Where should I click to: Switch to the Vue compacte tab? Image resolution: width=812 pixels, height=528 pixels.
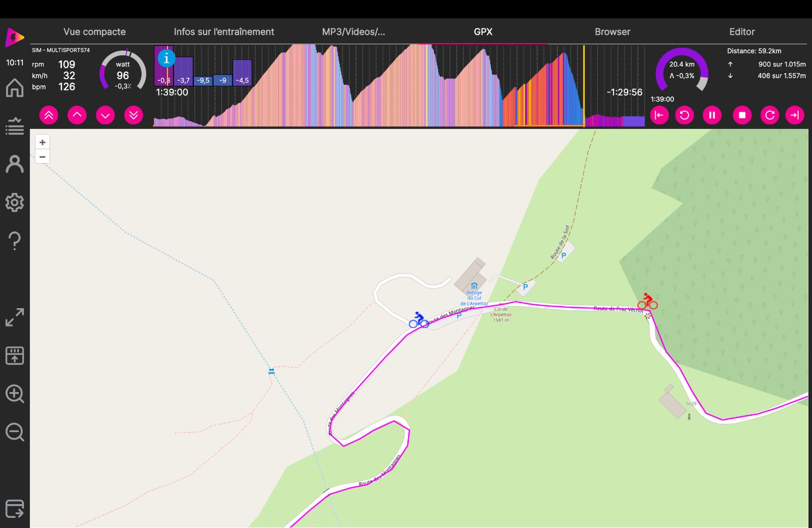[94, 31]
